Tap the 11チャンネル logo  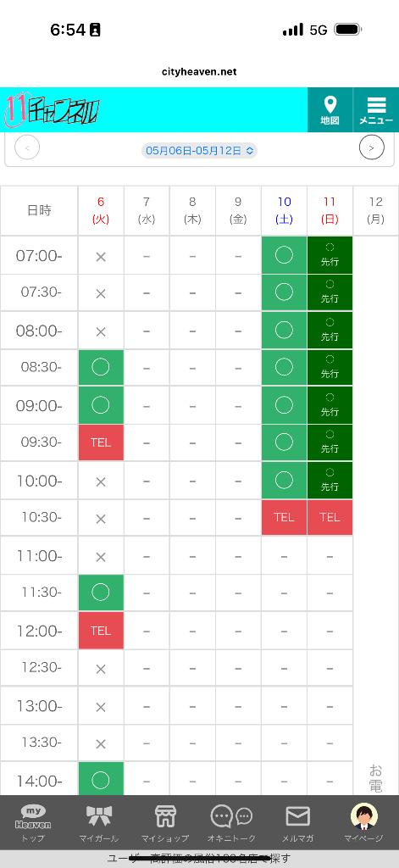(52, 109)
